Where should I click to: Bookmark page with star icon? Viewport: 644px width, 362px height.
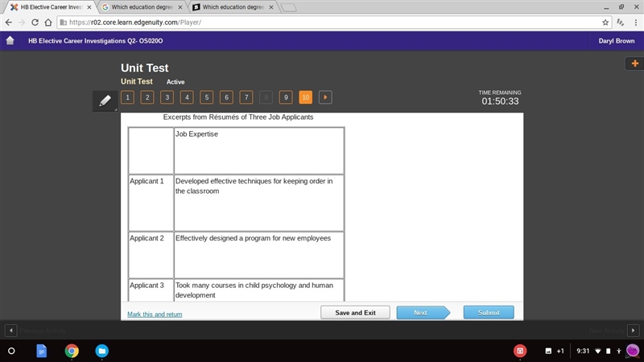pyautogui.click(x=605, y=23)
